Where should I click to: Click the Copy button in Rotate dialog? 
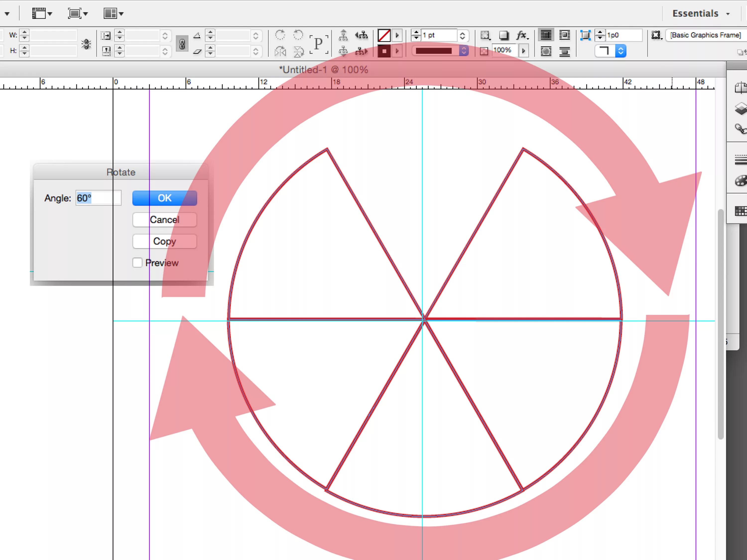[x=164, y=241]
